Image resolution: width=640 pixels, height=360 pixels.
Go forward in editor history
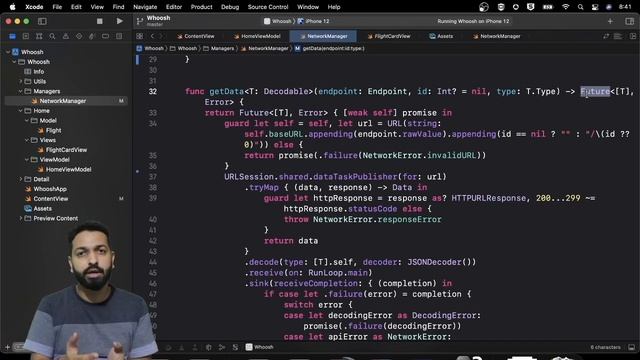[x=161, y=36]
